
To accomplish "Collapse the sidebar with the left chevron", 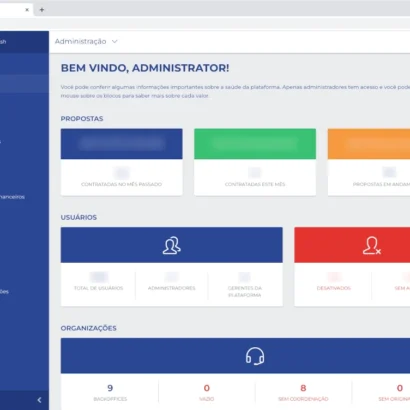I will click(39, 400).
